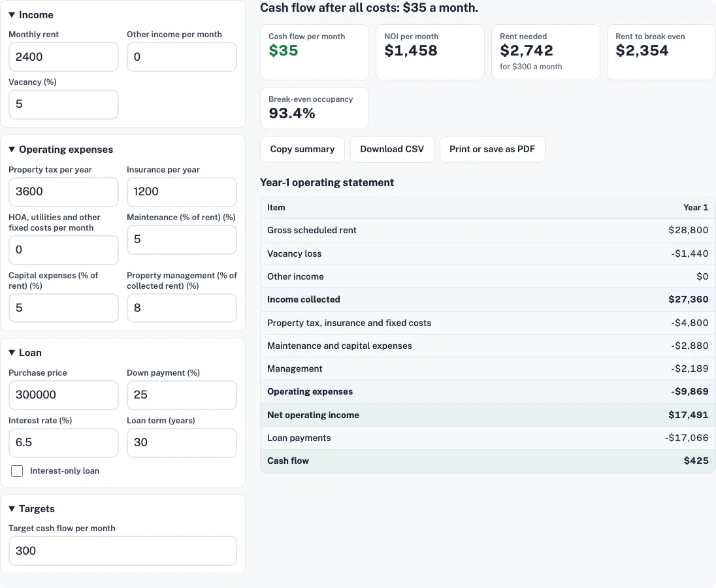The height and width of the screenshot is (588, 716).
Task: Click the Cash flow after all costs headline
Action: click(369, 8)
